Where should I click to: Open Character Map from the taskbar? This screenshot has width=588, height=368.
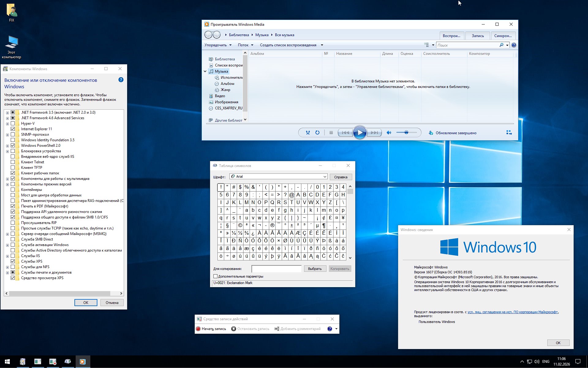[68, 362]
